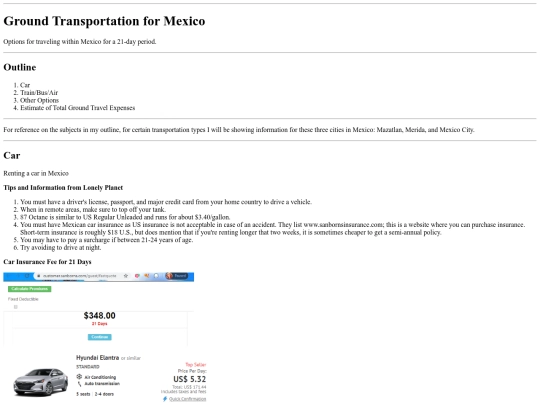Click the green Calculate Premiums button

click(x=30, y=289)
